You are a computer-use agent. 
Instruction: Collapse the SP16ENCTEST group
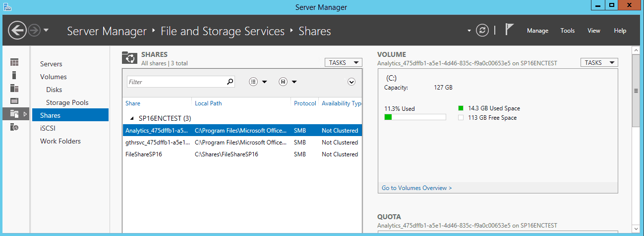[132, 119]
